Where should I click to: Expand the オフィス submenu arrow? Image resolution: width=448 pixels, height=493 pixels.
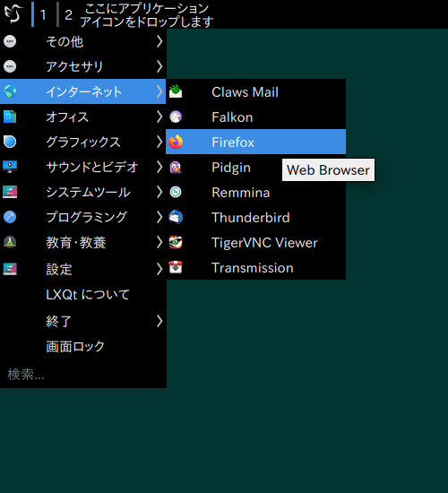click(x=159, y=117)
